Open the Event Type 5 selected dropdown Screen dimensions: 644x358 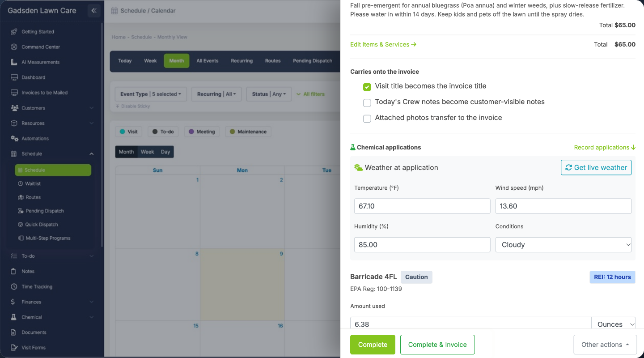pos(151,94)
